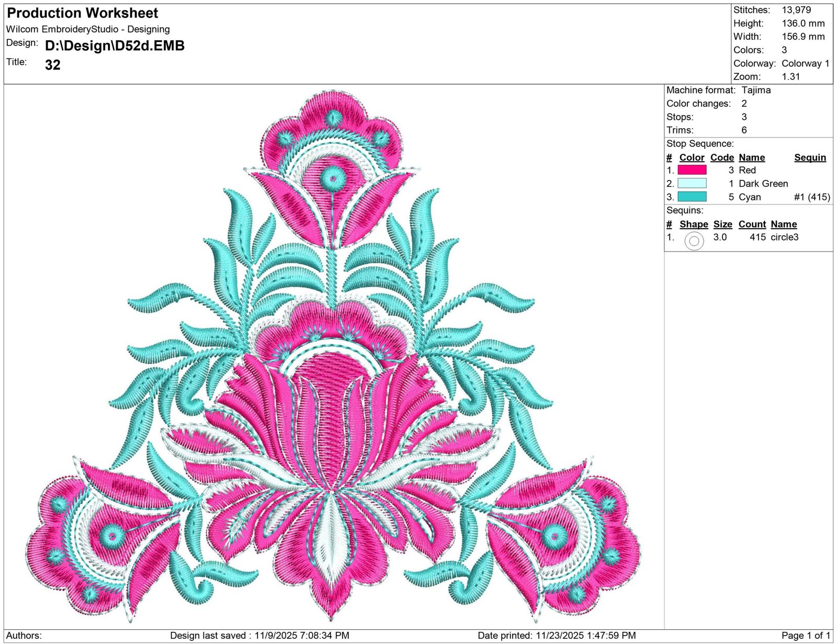Click the Height value '136.0 mm'
This screenshot has height=644, width=837.
click(x=803, y=24)
